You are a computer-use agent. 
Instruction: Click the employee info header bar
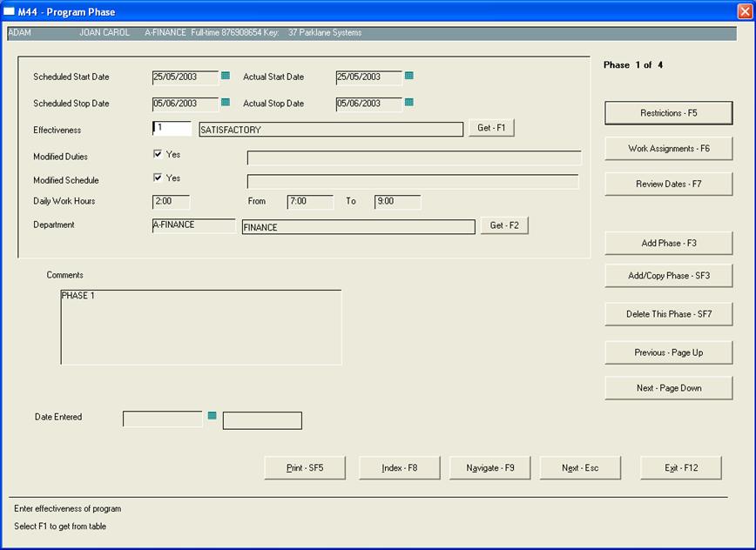point(372,33)
